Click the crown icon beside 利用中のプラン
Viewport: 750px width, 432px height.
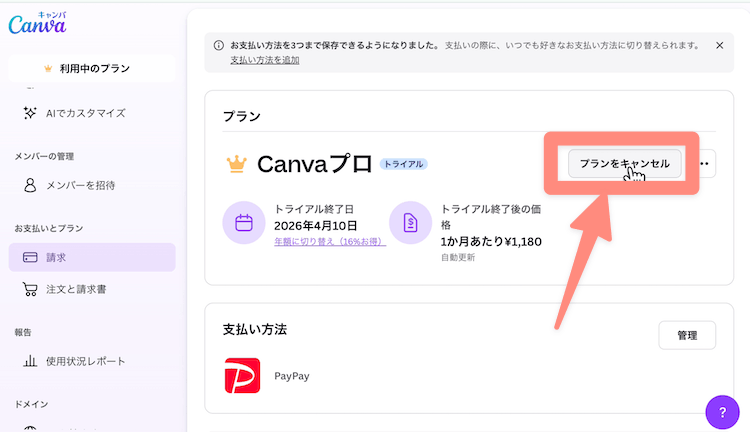(48, 68)
